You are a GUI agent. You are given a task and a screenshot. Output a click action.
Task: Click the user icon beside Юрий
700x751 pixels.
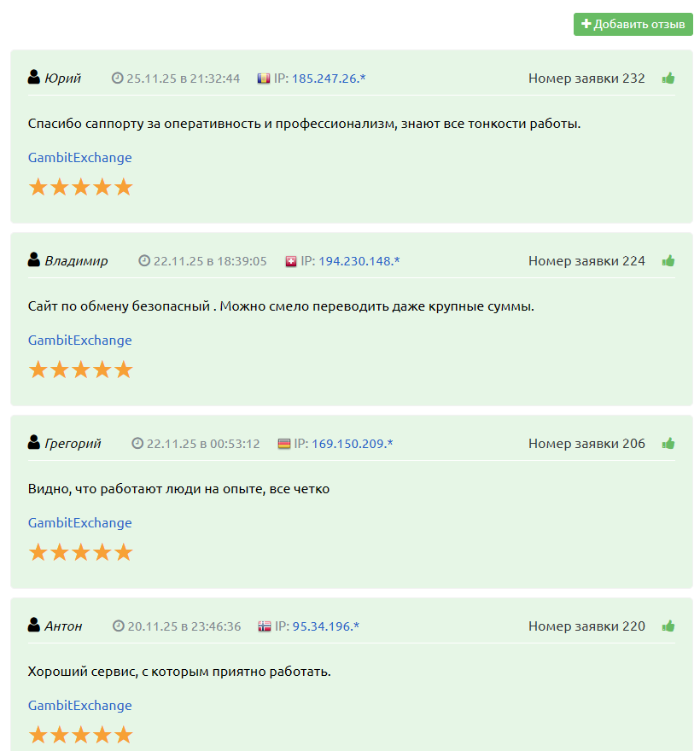pos(34,78)
